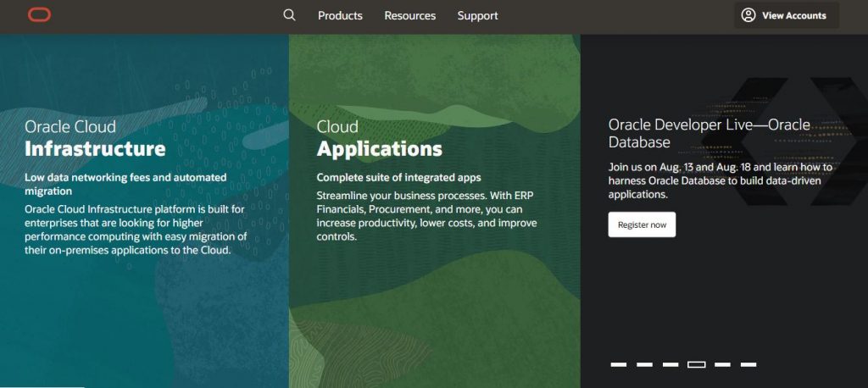Click the Oracle Developer Live—Oracle Database headline
The width and height of the screenshot is (868, 388).
(709, 134)
